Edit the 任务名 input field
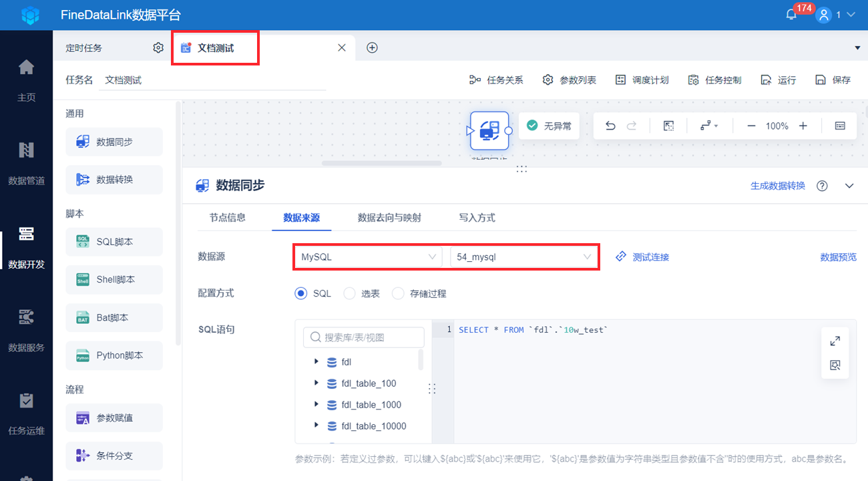The height and width of the screenshot is (481, 868). [x=212, y=80]
